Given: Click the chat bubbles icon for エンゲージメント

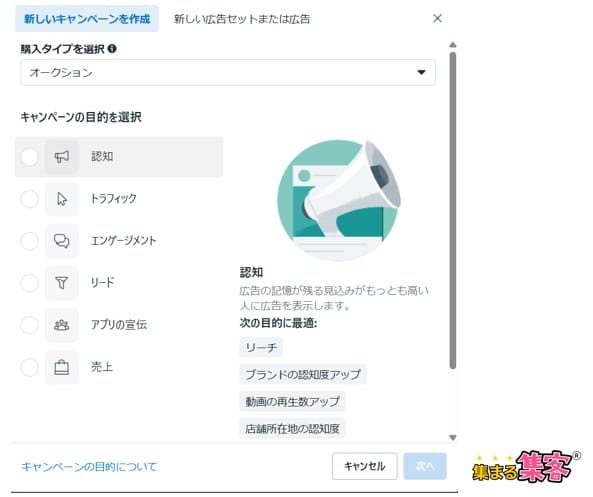Looking at the screenshot, I should pyautogui.click(x=62, y=241).
